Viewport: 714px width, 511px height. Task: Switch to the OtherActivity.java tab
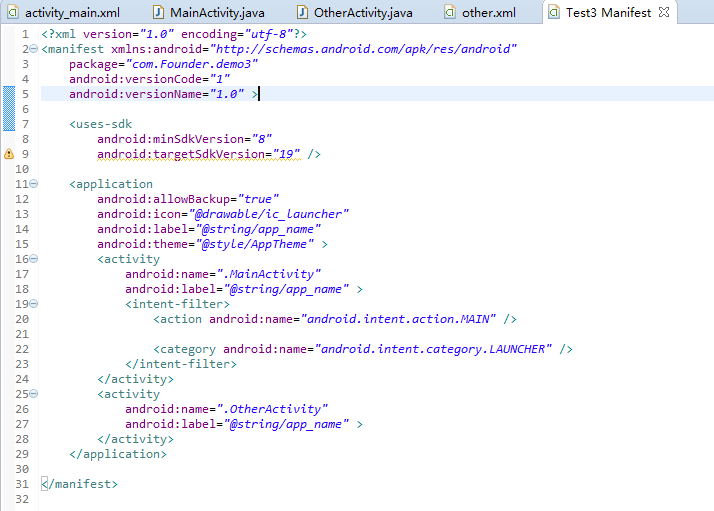362,13
